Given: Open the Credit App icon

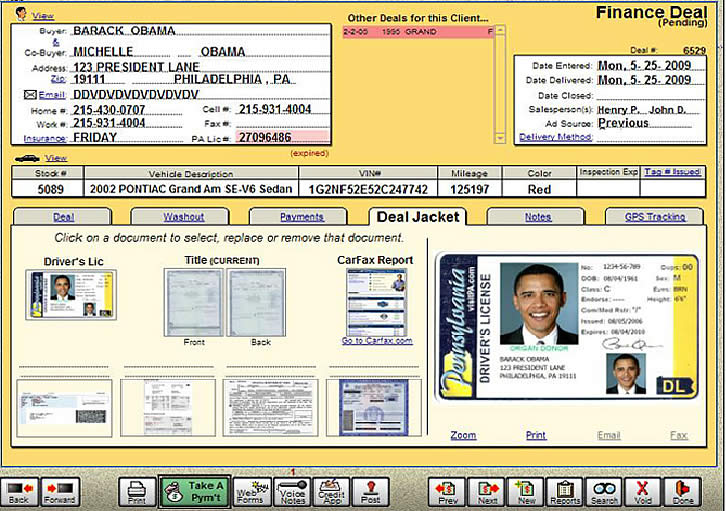Looking at the screenshot, I should 331,492.
